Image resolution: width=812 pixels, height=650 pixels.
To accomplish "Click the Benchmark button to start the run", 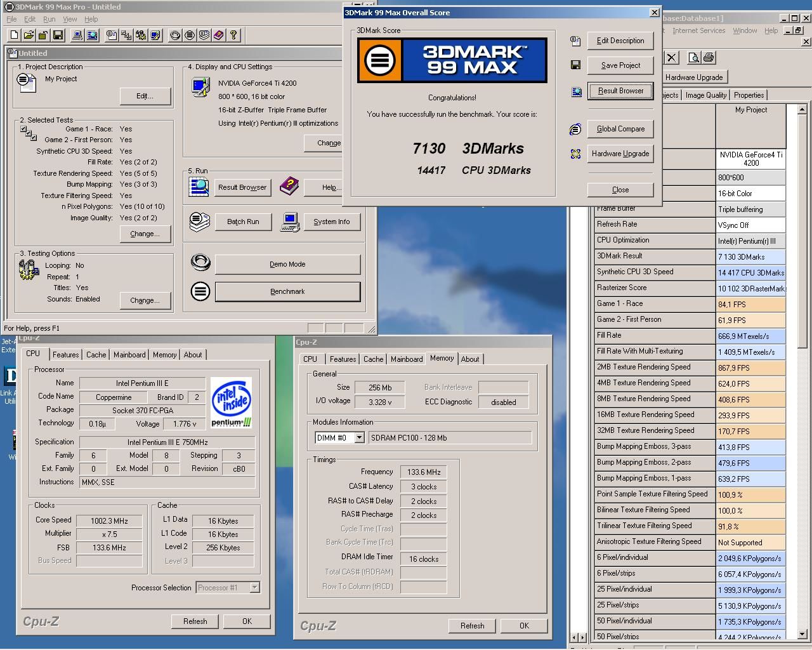I will [287, 291].
